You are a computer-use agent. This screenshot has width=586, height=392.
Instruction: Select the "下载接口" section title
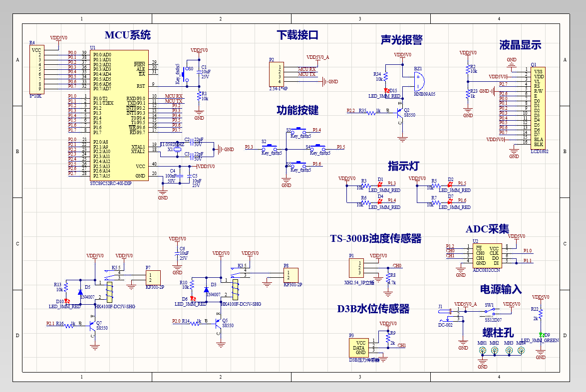click(x=297, y=35)
